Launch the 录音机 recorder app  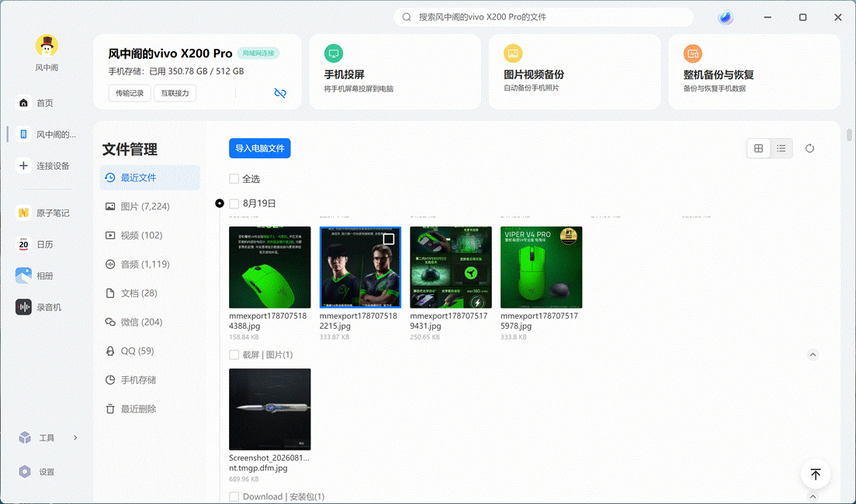(38, 307)
